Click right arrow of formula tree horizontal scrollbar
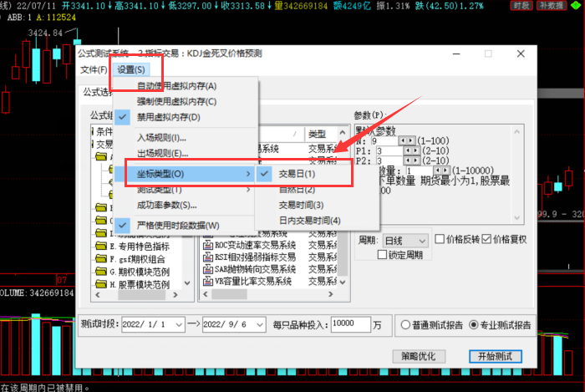Image resolution: width=585 pixels, height=392 pixels. [x=175, y=295]
